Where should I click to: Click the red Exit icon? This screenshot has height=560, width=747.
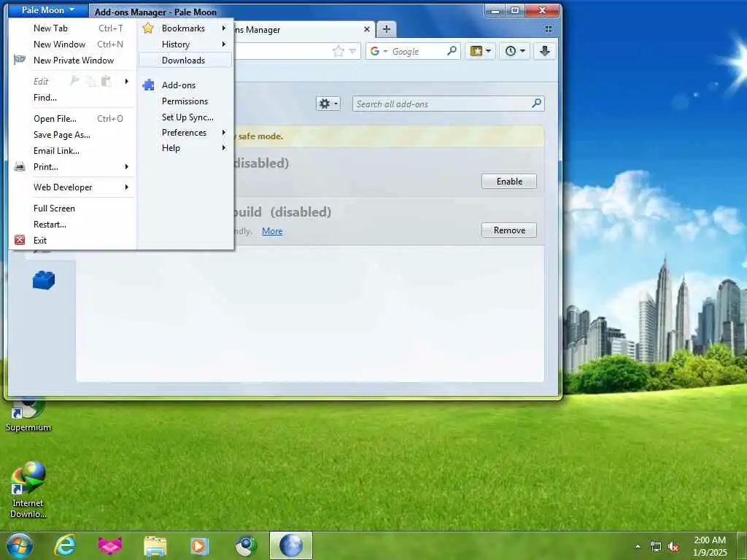pyautogui.click(x=20, y=240)
